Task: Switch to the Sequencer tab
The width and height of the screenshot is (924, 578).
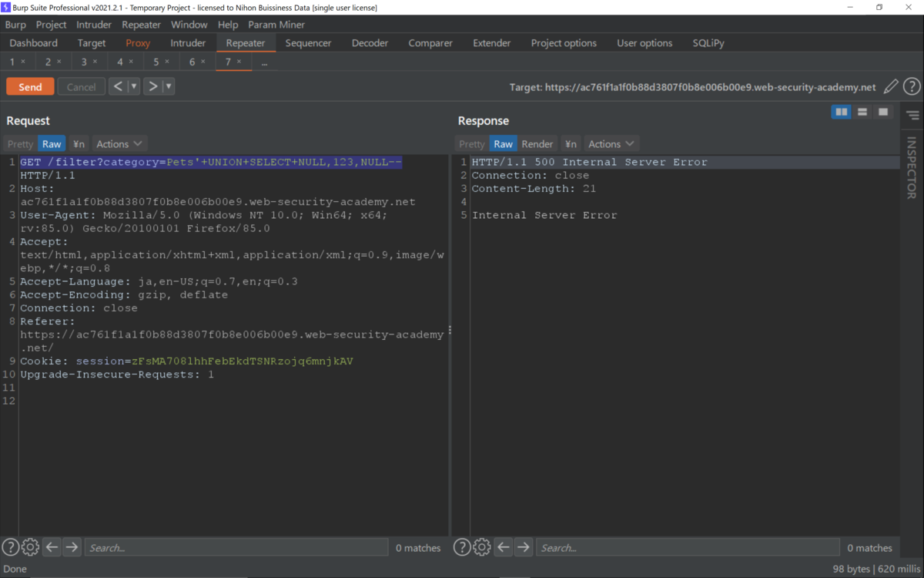Action: [x=308, y=43]
